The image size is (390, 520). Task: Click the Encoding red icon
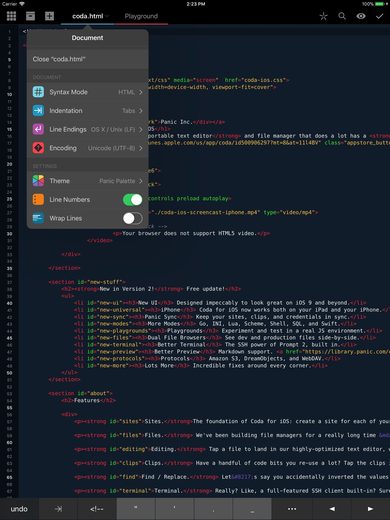point(38,148)
